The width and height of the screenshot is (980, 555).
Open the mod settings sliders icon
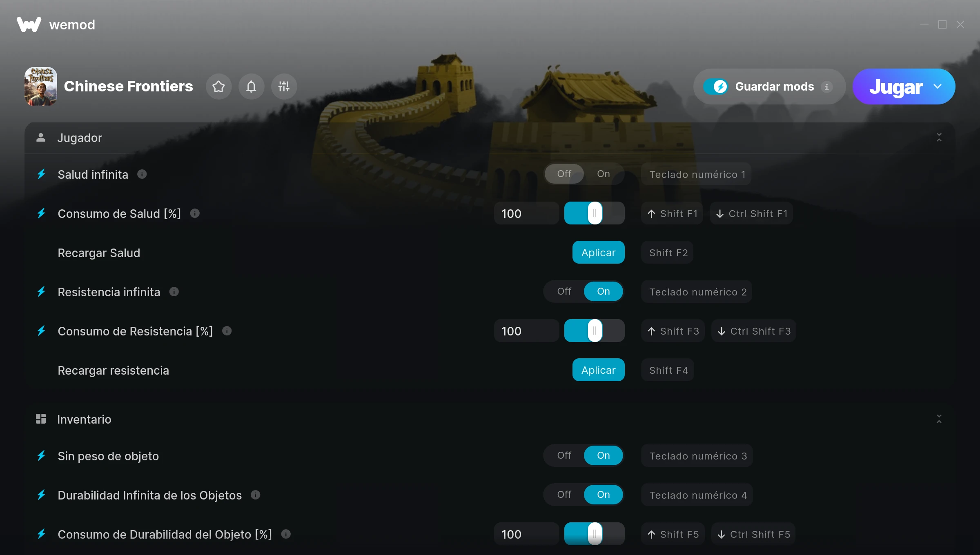pyautogui.click(x=284, y=87)
